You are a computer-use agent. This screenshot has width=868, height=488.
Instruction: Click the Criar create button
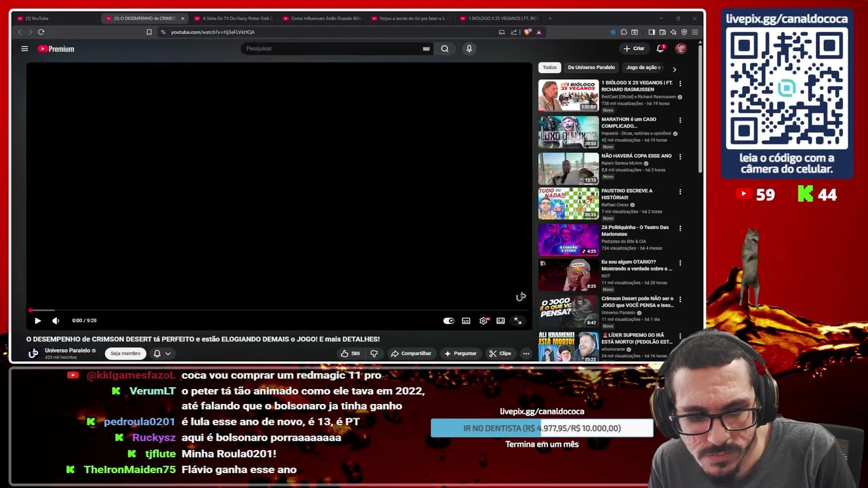coord(634,49)
